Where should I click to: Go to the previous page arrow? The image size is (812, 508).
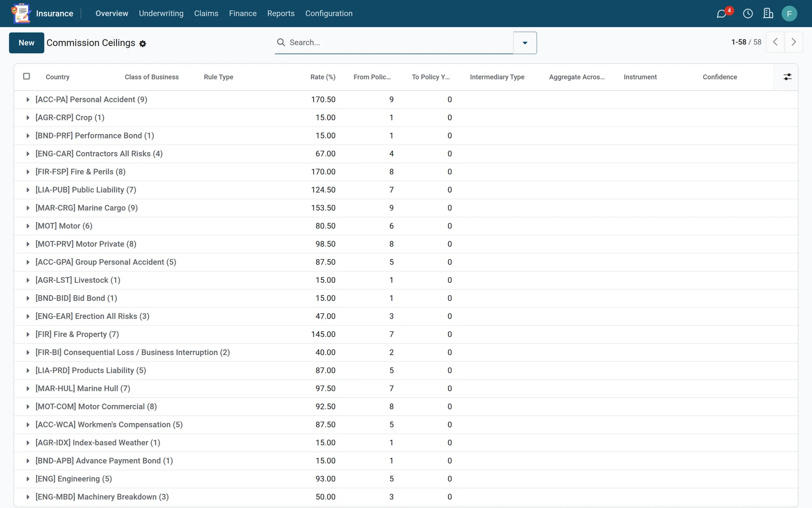(775, 42)
